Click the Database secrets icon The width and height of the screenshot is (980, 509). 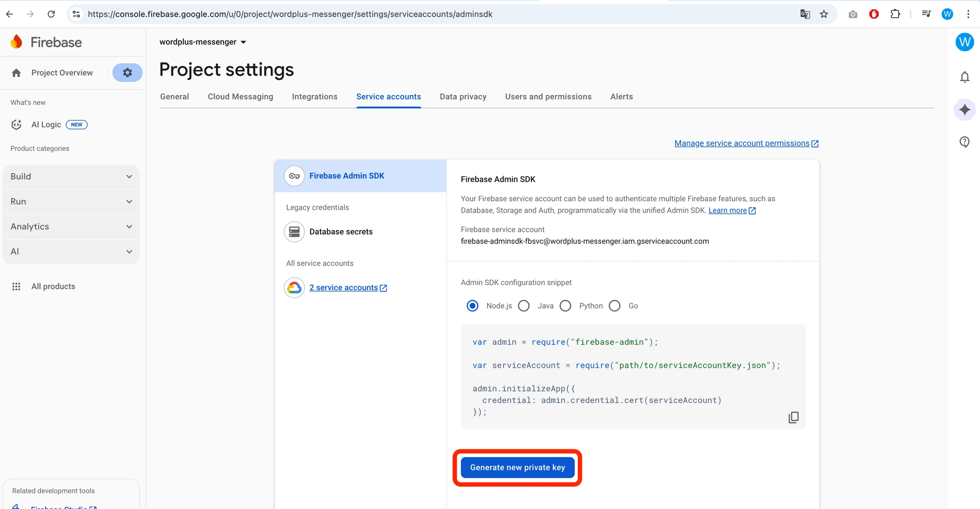point(294,232)
